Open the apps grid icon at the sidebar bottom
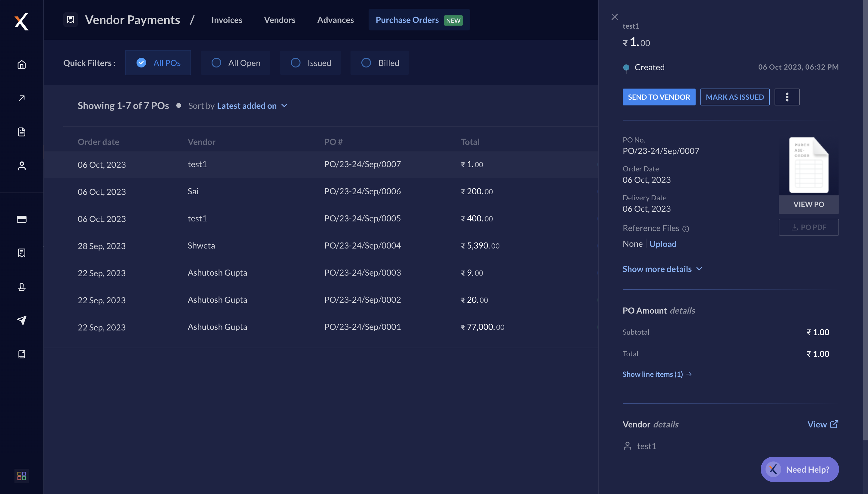Viewport: 868px width, 494px height. [x=22, y=476]
